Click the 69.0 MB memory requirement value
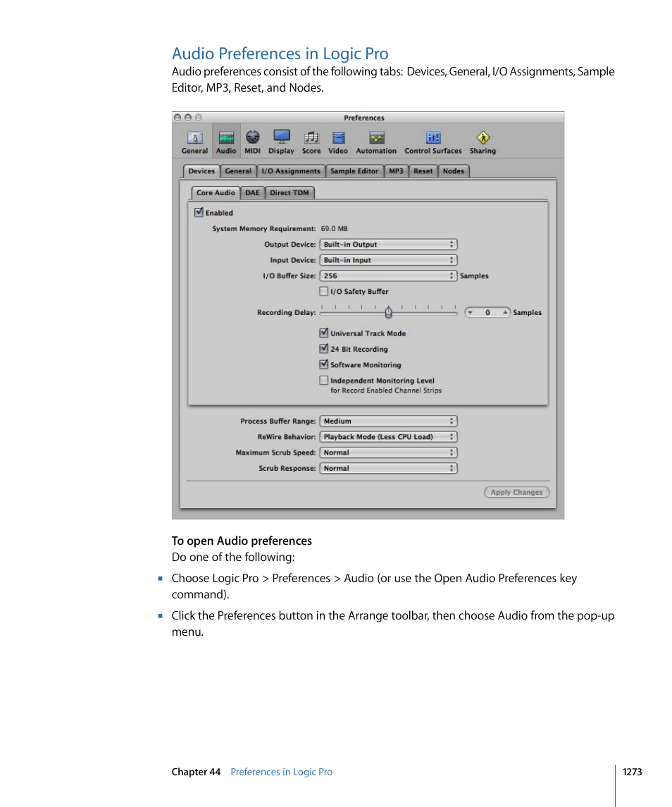672x807 pixels. pos(334,228)
